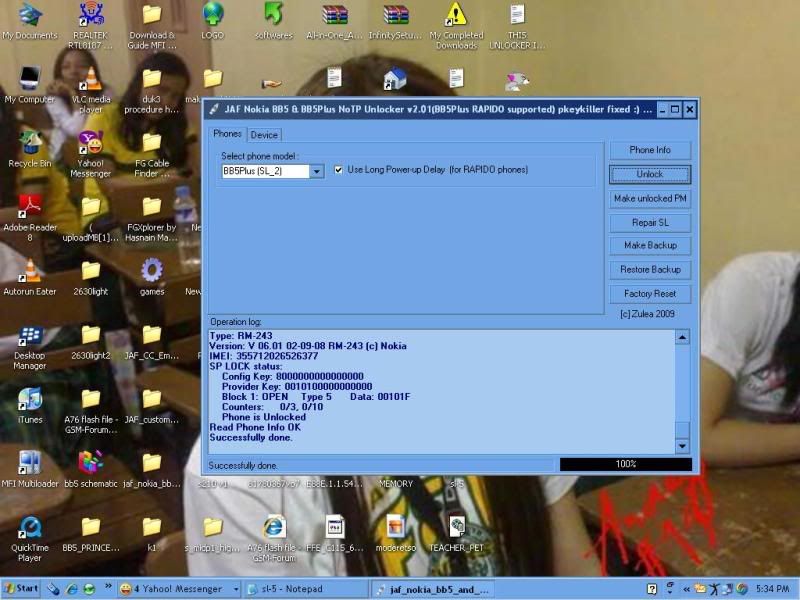Open TEACHER_PET desktop icon

456,534
